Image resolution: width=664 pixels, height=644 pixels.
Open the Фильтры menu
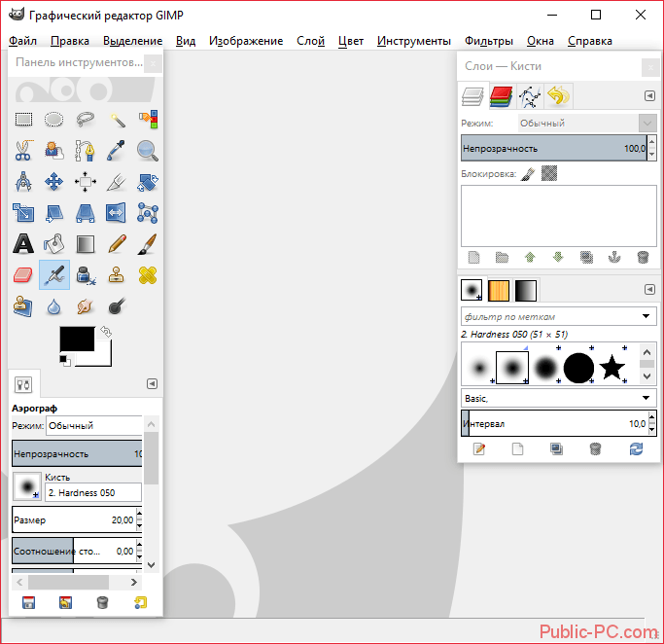(x=489, y=41)
